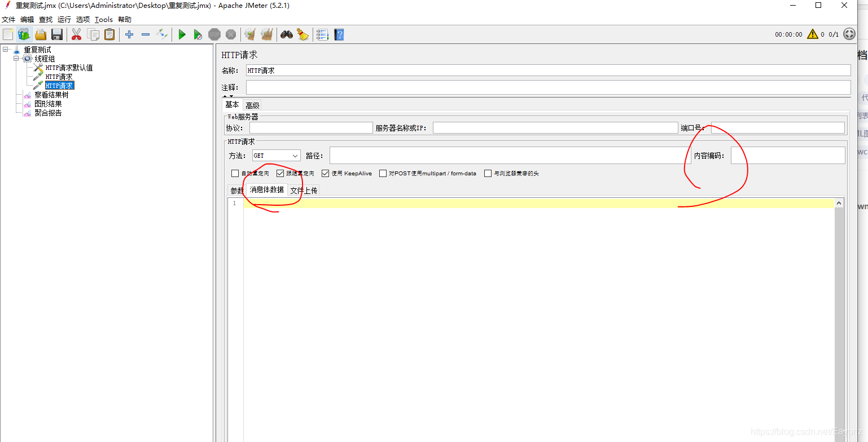The width and height of the screenshot is (868, 442).
Task: Click the 注释 input field
Action: pyautogui.click(x=548, y=87)
